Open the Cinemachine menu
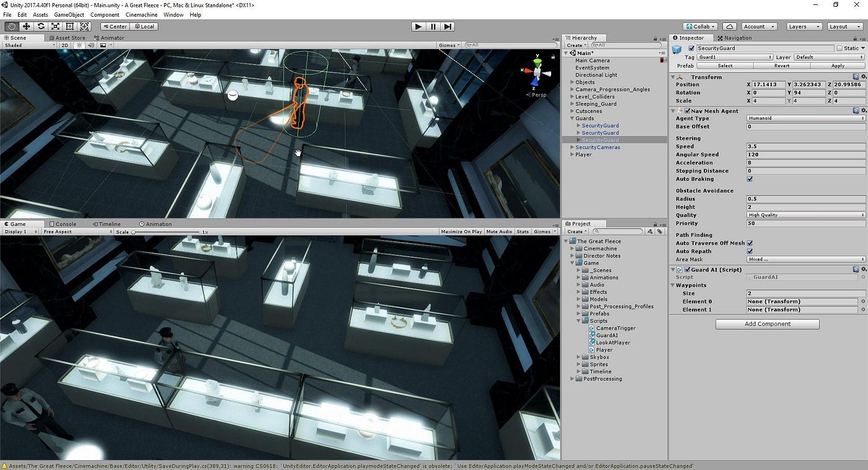 (141, 14)
